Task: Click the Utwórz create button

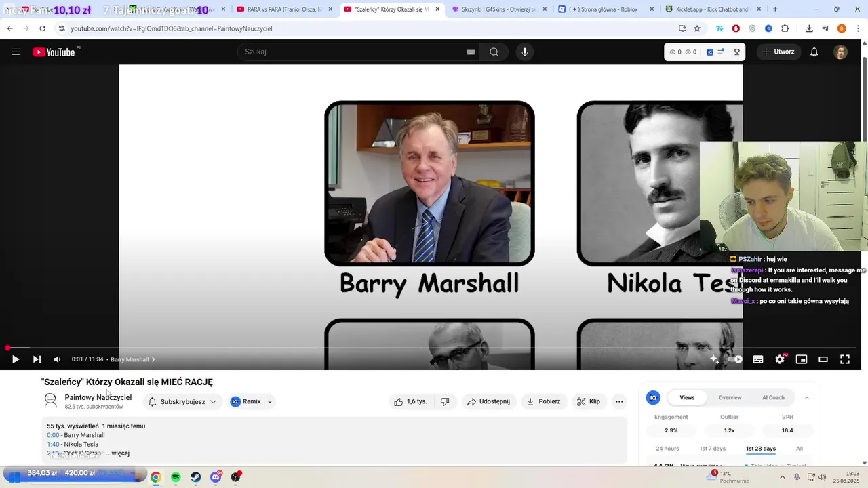Action: (778, 52)
